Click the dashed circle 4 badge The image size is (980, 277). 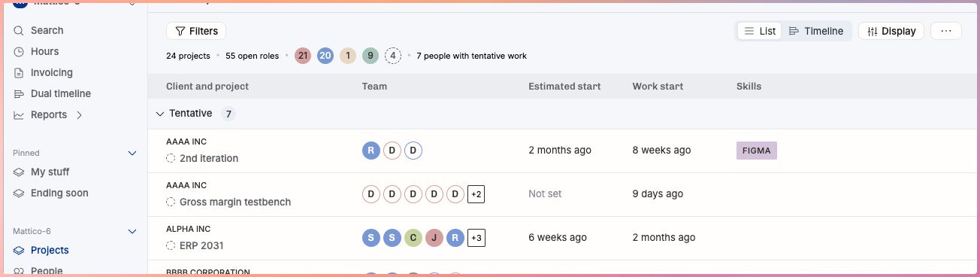(393, 56)
